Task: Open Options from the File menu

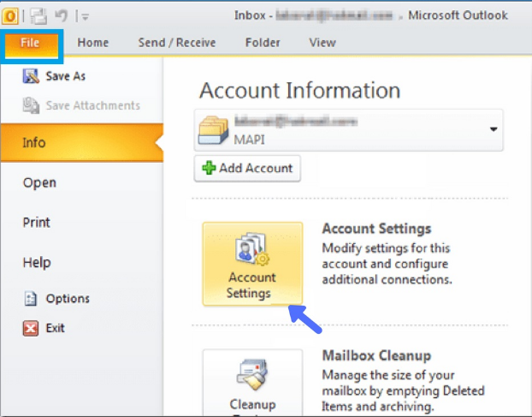Action: [68, 299]
